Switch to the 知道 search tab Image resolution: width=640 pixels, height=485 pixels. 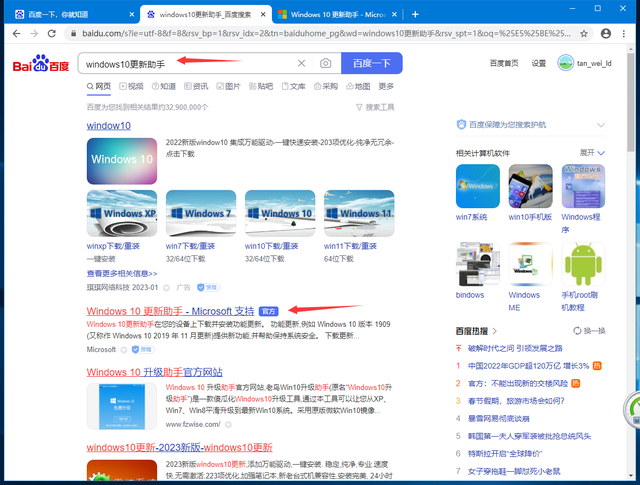[x=164, y=86]
